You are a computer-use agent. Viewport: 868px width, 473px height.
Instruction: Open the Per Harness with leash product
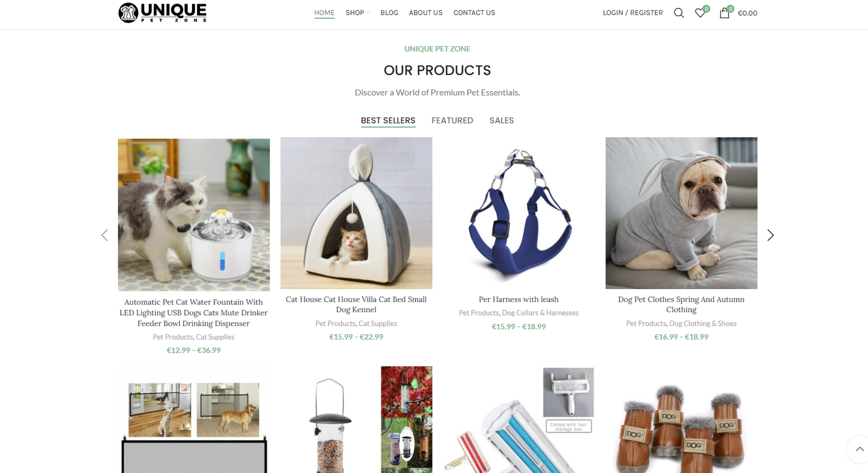tap(519, 299)
